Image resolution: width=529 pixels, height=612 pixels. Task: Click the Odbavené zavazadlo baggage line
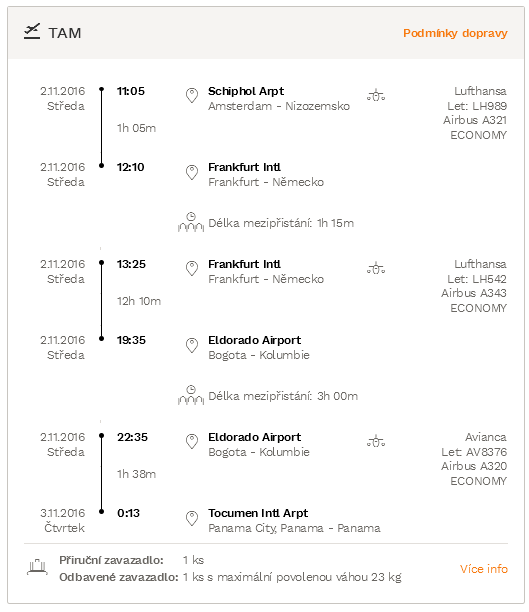click(230, 577)
